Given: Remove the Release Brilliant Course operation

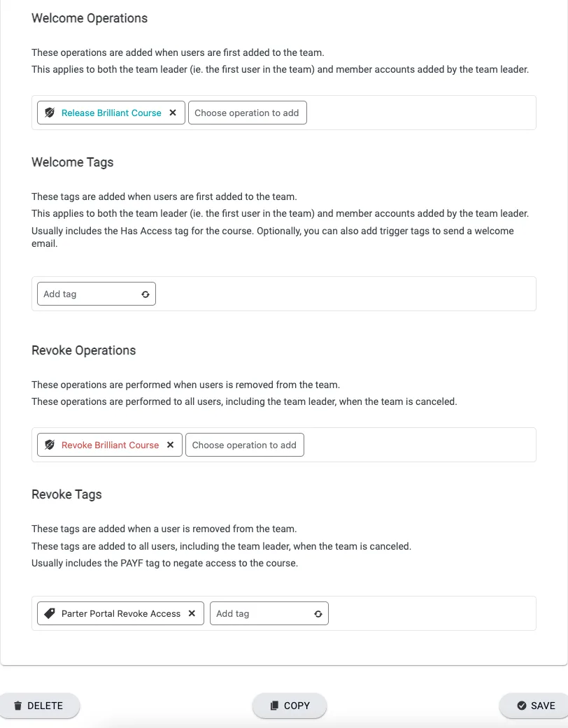Looking at the screenshot, I should click(x=173, y=113).
